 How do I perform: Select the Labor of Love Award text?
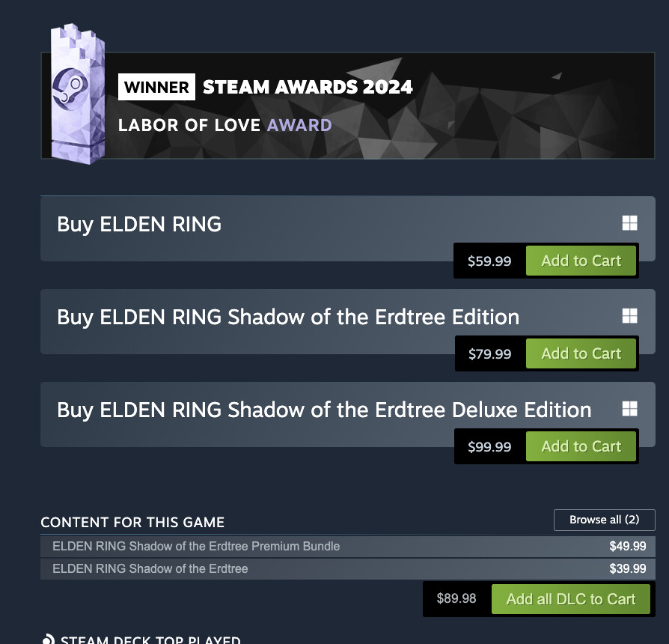tap(224, 125)
